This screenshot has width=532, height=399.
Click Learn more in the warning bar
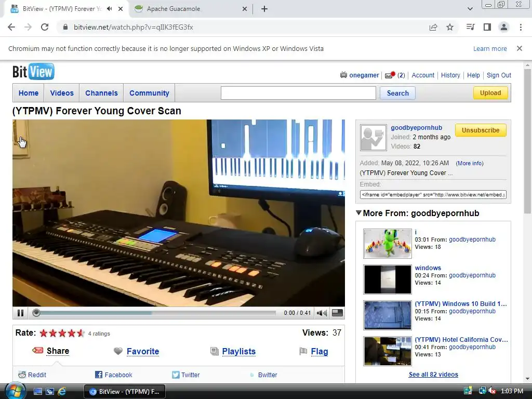[x=490, y=48]
